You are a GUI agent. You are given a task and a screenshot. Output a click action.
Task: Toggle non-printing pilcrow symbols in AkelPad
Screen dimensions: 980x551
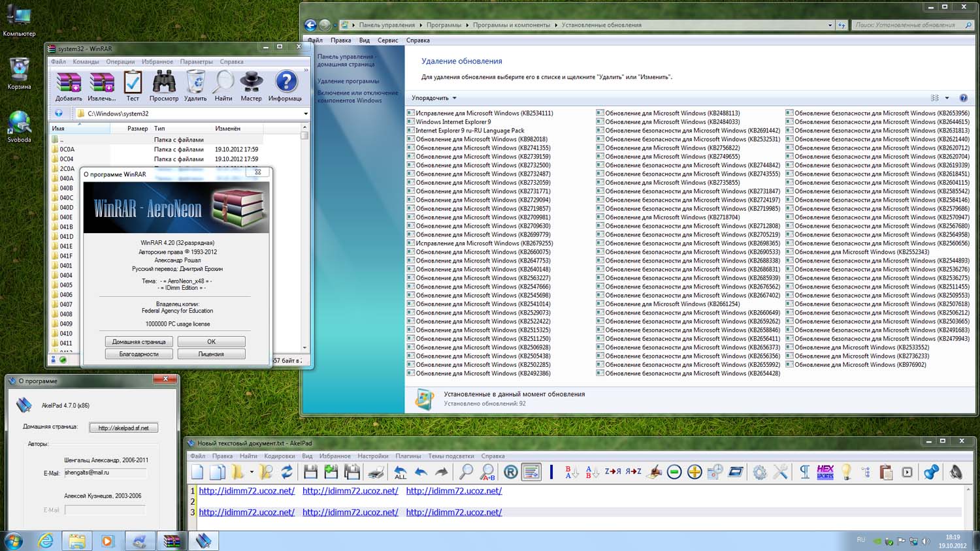804,472
